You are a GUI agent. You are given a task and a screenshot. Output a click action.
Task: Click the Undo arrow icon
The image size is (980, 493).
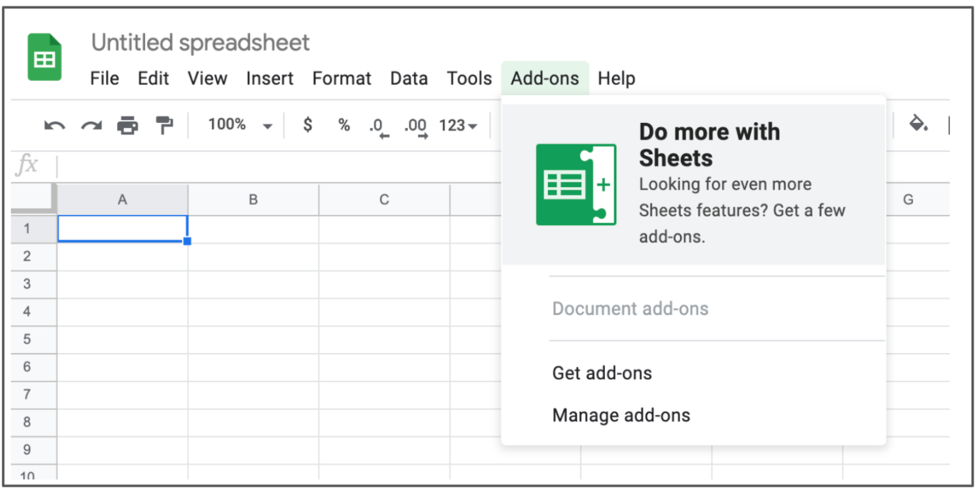[x=54, y=126]
